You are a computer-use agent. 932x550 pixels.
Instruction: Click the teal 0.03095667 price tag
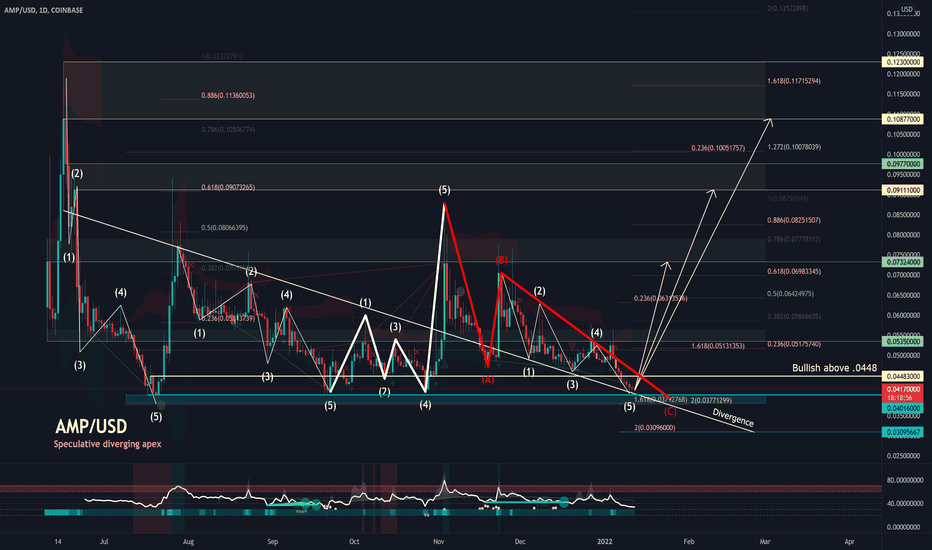click(x=903, y=432)
